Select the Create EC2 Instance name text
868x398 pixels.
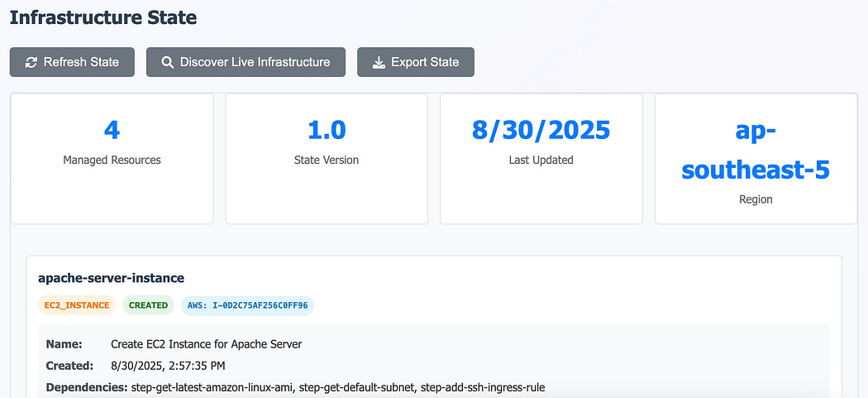click(207, 344)
